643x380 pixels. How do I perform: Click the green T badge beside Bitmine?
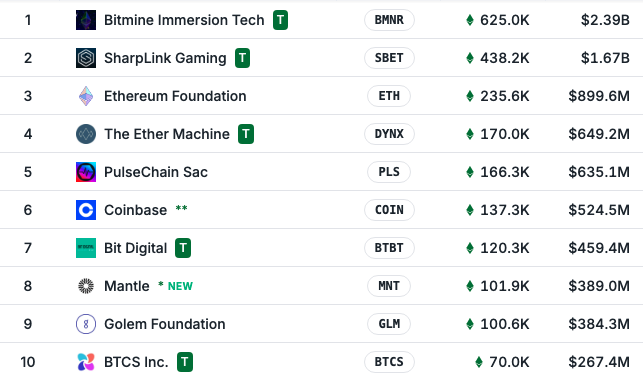280,20
